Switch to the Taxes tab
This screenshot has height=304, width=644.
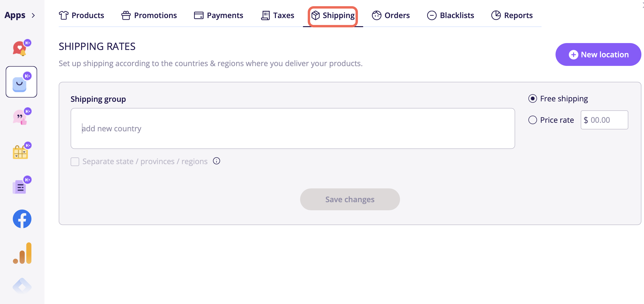(x=278, y=15)
